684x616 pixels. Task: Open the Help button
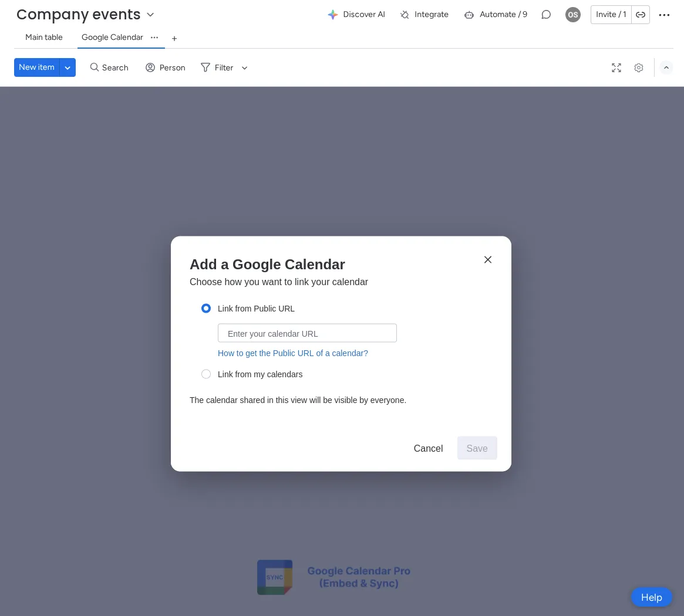click(651, 597)
